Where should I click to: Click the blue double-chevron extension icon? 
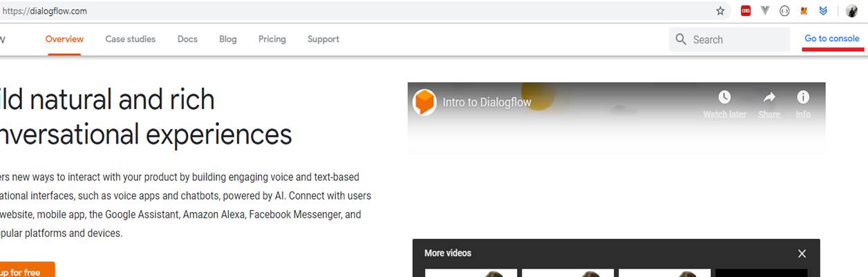click(x=823, y=11)
